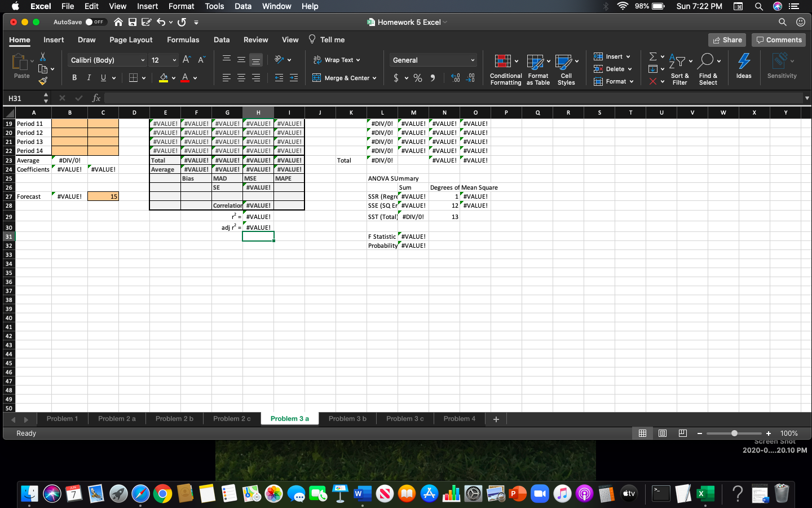
Task: Click the Center alignment icon
Action: [241, 78]
